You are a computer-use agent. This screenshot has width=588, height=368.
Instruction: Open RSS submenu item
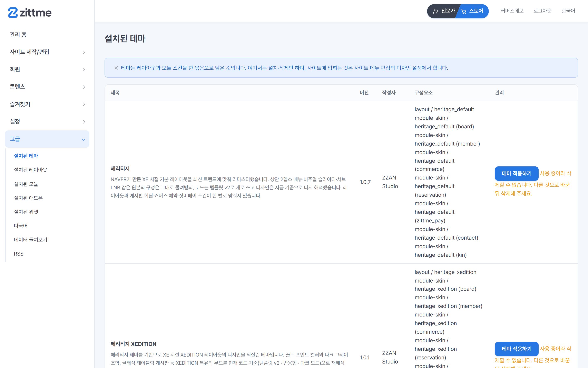pos(19,254)
